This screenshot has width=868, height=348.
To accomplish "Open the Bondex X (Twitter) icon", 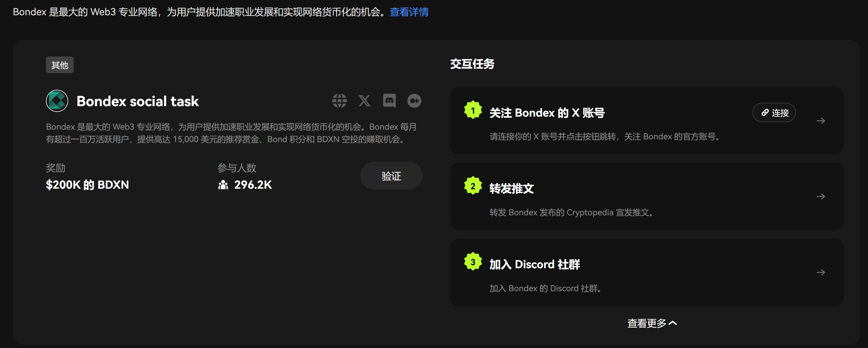I will 364,101.
